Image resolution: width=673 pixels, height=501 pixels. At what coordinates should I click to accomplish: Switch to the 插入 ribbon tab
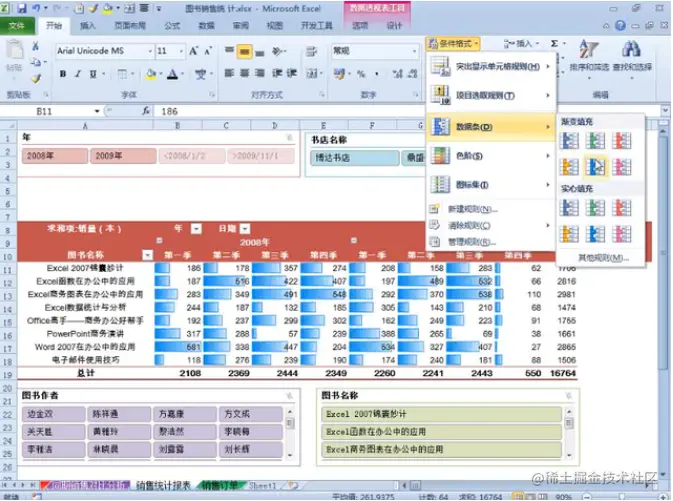tap(88, 26)
